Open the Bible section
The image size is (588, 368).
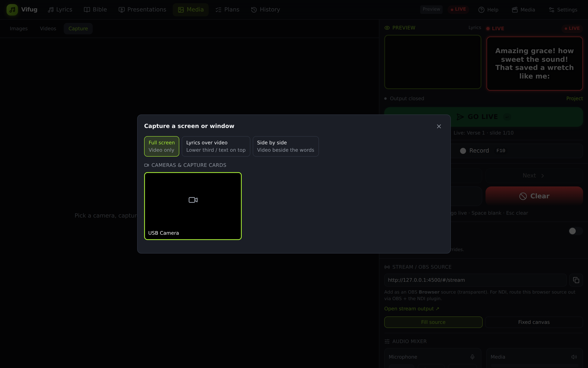95,9
